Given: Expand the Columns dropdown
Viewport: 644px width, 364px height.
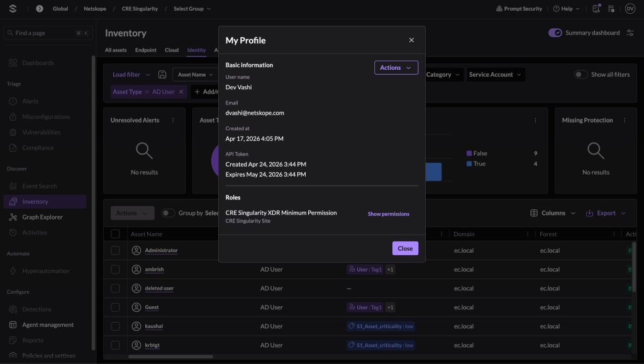Looking at the screenshot, I should 553,213.
